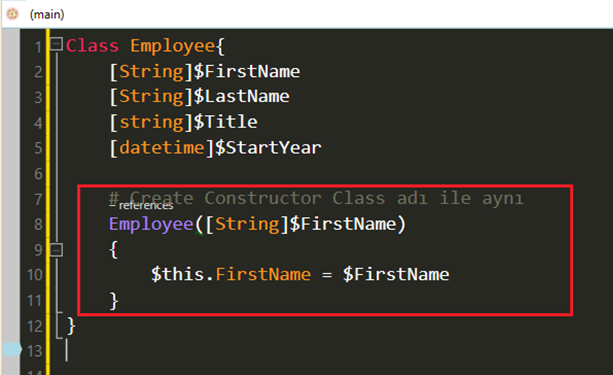The height and width of the screenshot is (375, 613).
Task: Click the Class keyword on line 1
Action: (92, 46)
